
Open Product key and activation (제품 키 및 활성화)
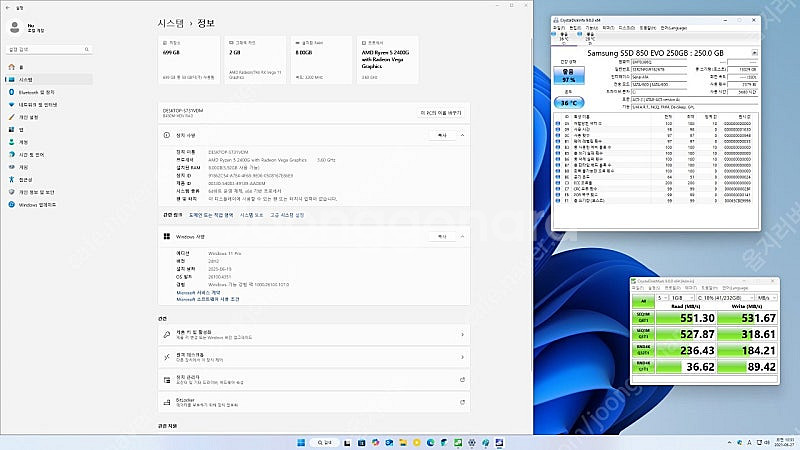[314, 335]
